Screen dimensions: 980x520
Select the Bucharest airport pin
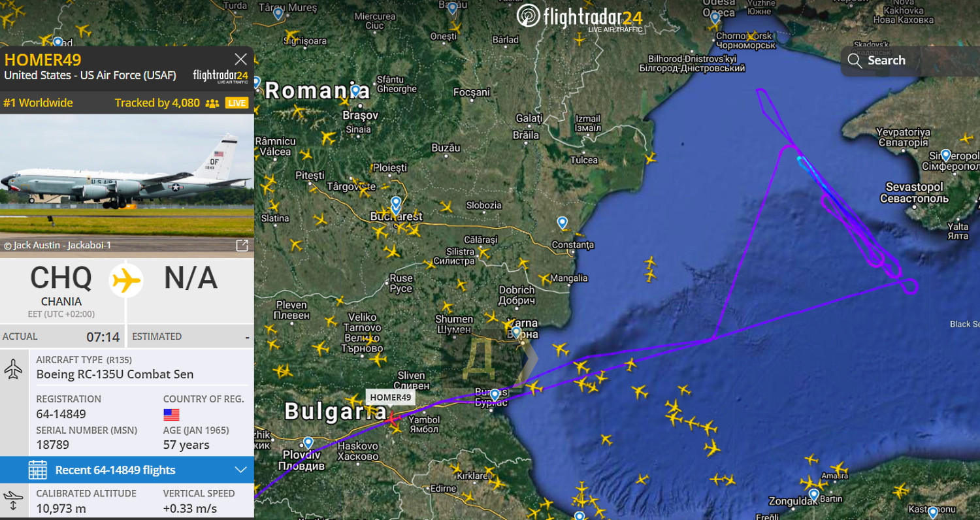click(396, 203)
